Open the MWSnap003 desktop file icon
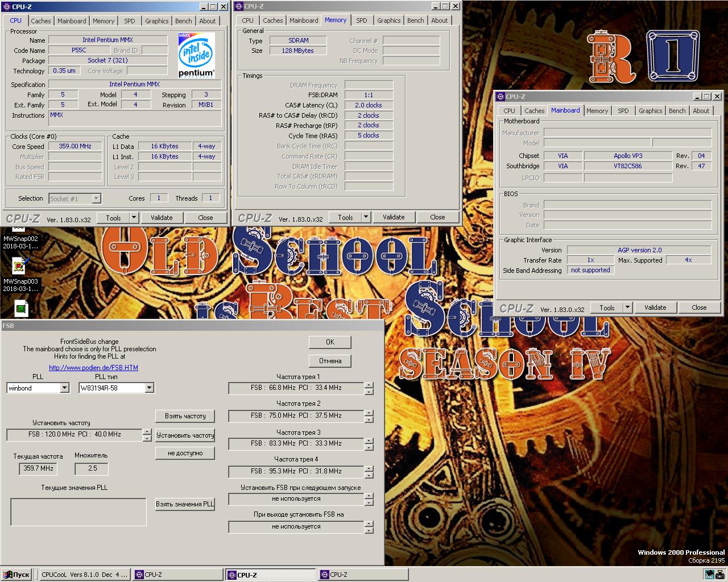Image resolution: width=728 pixels, height=582 pixels. point(20,266)
